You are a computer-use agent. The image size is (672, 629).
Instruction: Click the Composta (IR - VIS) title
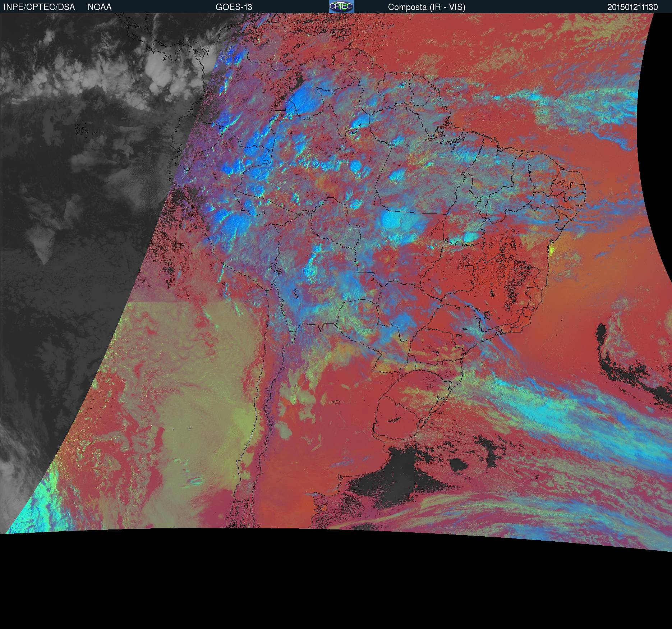point(427,7)
